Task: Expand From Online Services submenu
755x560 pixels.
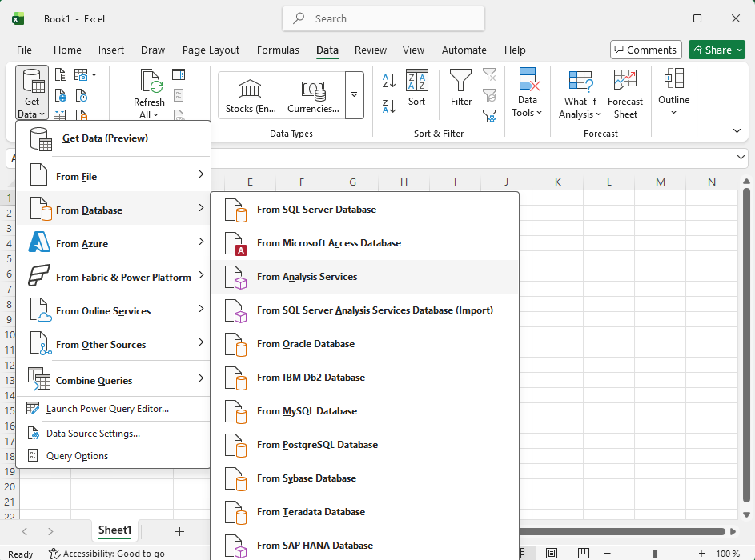Action: (114, 310)
